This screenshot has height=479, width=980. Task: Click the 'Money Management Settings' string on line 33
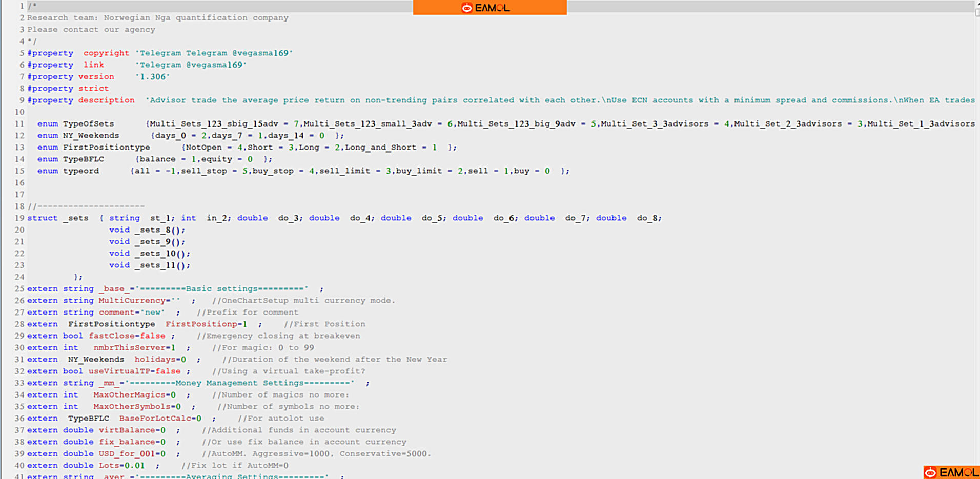[239, 383]
